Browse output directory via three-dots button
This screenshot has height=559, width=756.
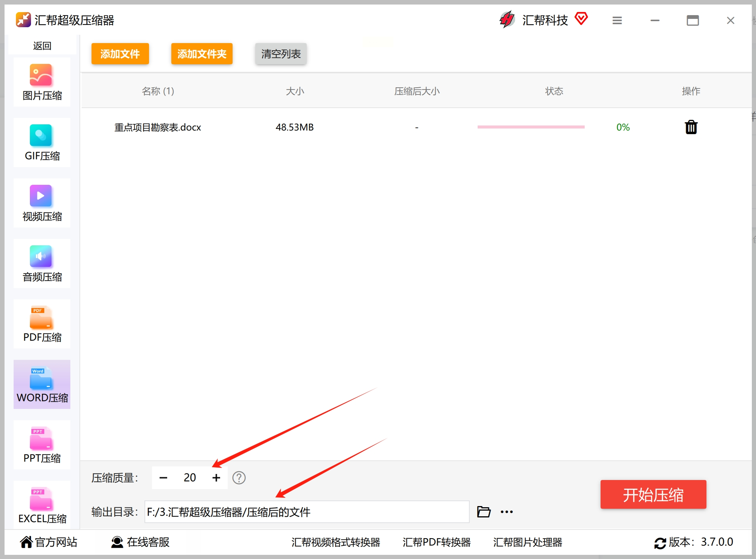507,512
